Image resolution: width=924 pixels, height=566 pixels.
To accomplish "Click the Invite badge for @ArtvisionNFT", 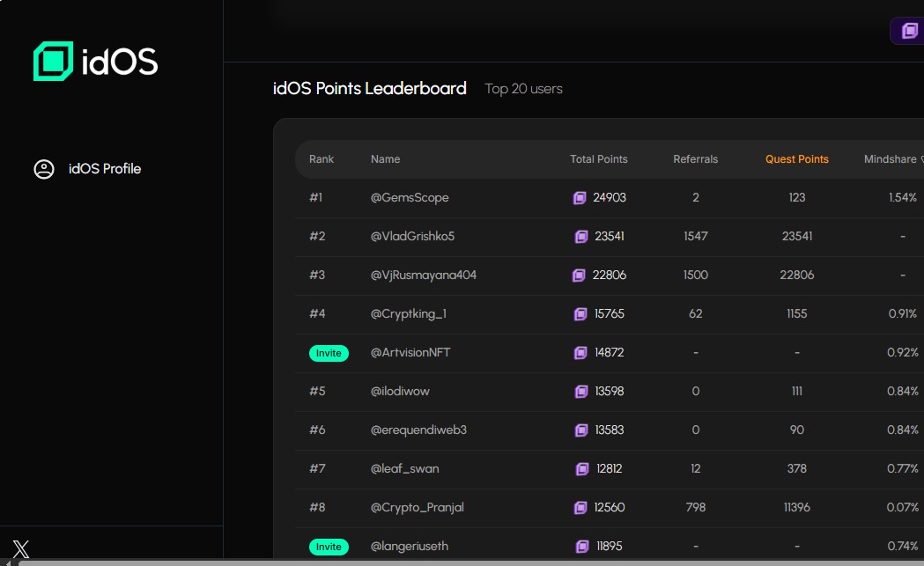I will 329,353.
